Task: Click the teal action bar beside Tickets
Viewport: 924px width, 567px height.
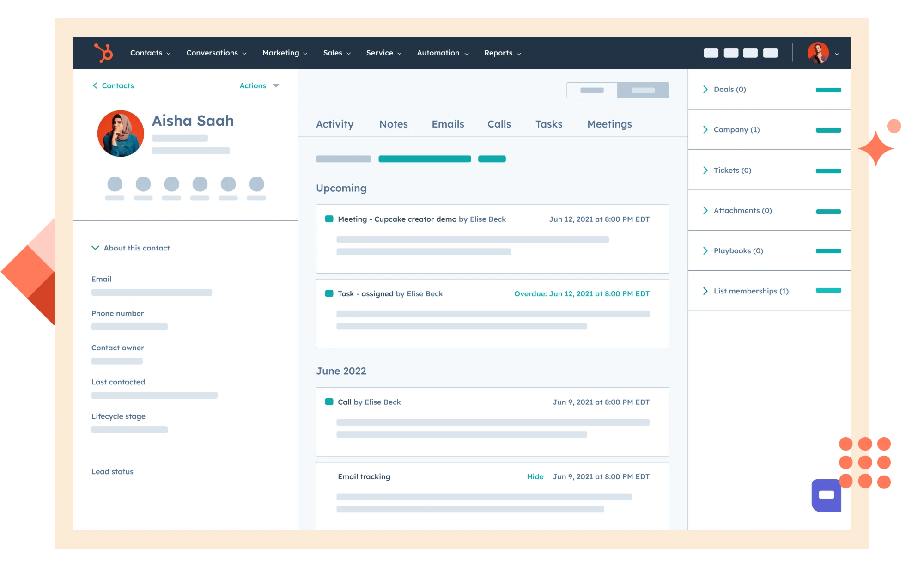Action: 828,171
